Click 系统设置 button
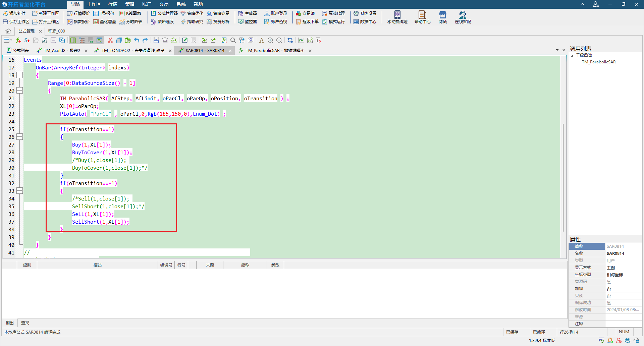 click(x=365, y=13)
